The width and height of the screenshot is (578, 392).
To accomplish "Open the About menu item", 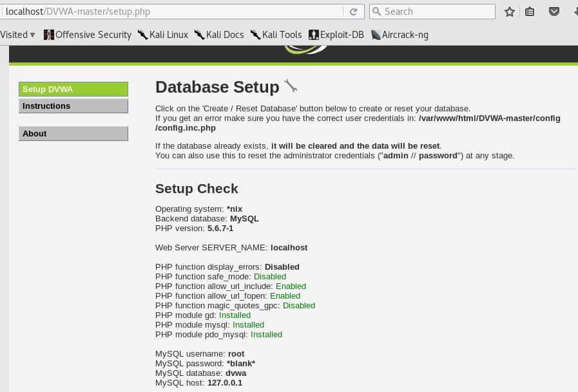I will [73, 134].
